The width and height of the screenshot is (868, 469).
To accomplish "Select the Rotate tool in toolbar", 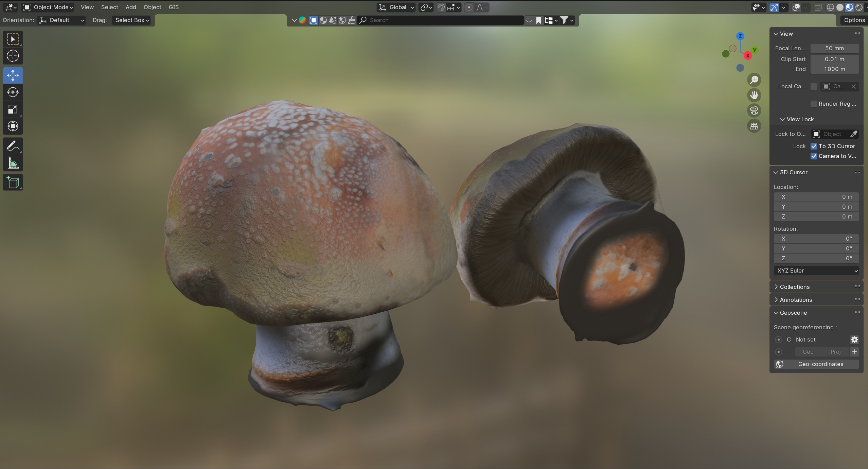I will [13, 92].
